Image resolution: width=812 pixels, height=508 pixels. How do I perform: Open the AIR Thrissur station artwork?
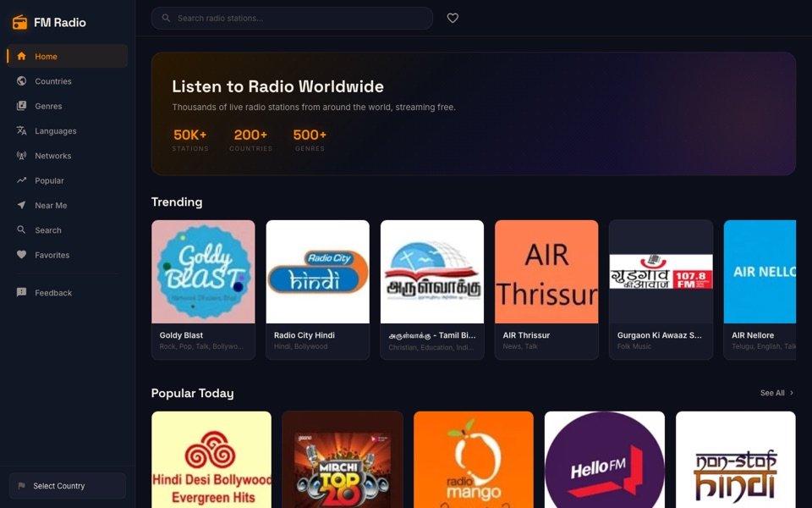(546, 272)
